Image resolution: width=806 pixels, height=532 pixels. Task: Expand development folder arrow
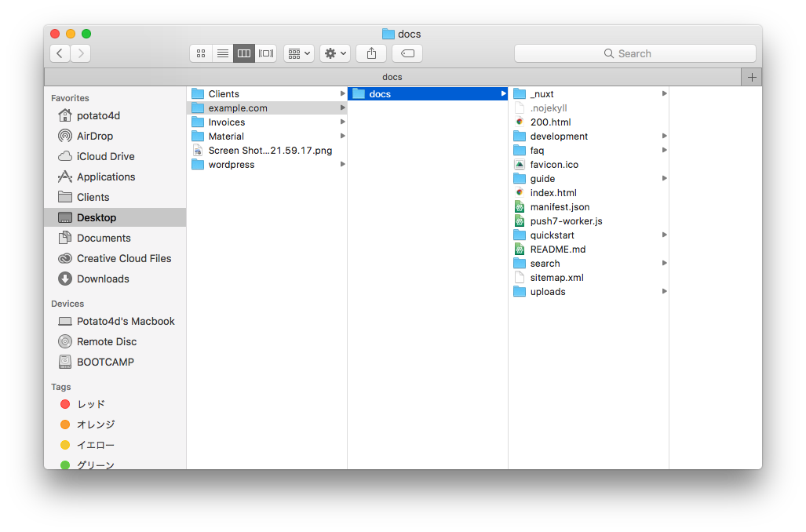(x=664, y=136)
